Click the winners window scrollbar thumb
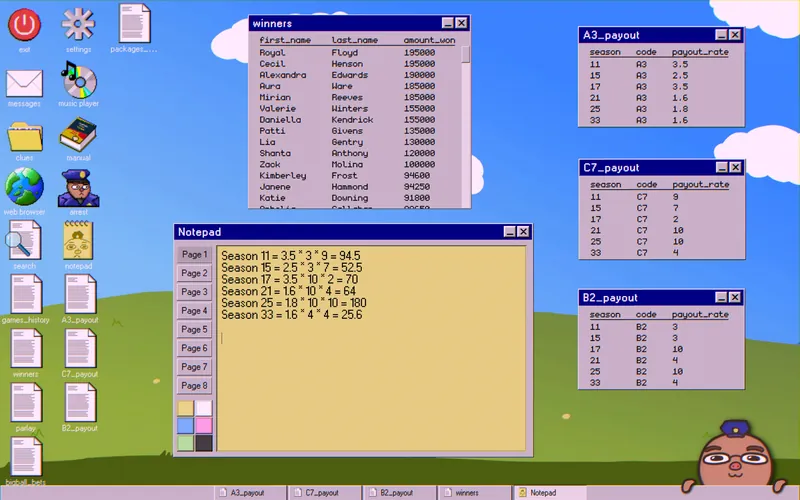This screenshot has width=800, height=500. point(465,55)
